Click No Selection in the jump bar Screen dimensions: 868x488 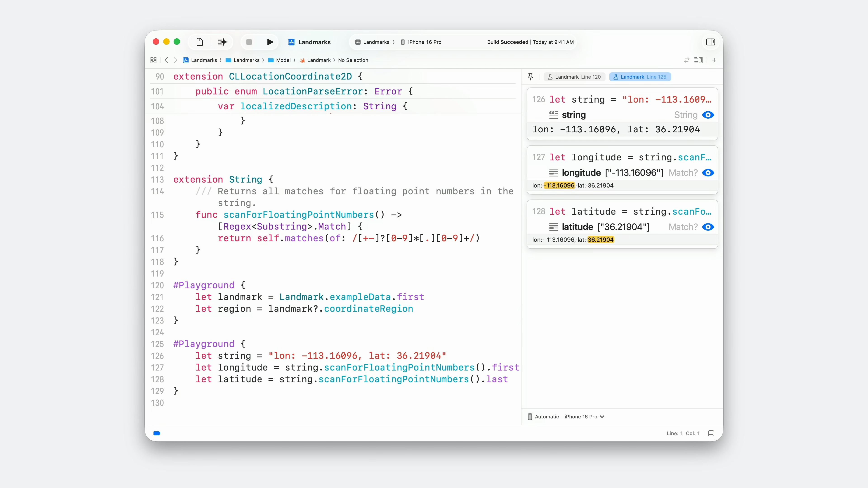[353, 60]
